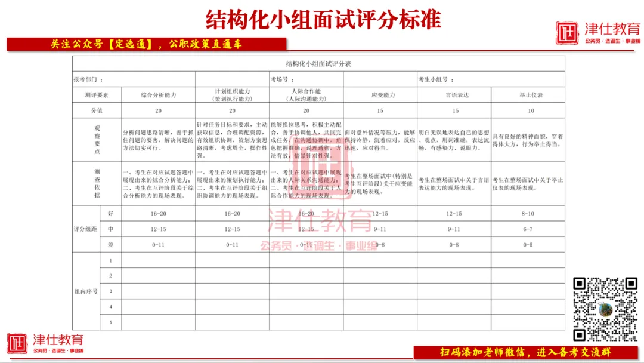Click 观察要点 text starting 具有良好的精神面貌

528,140
